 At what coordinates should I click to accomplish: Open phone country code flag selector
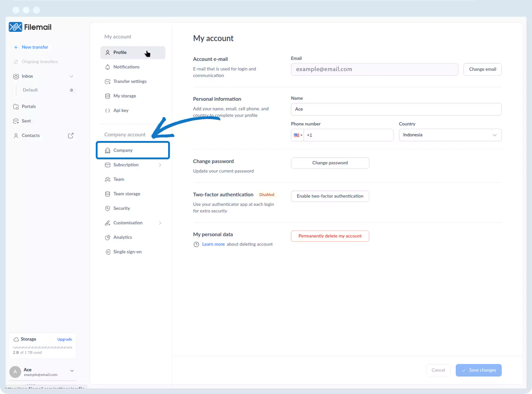(x=298, y=135)
